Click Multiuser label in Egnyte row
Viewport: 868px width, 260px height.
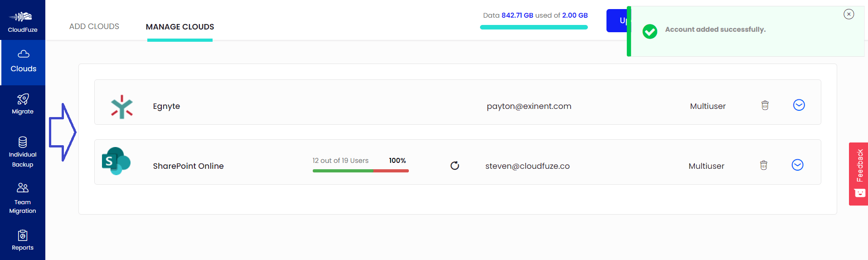click(x=708, y=106)
